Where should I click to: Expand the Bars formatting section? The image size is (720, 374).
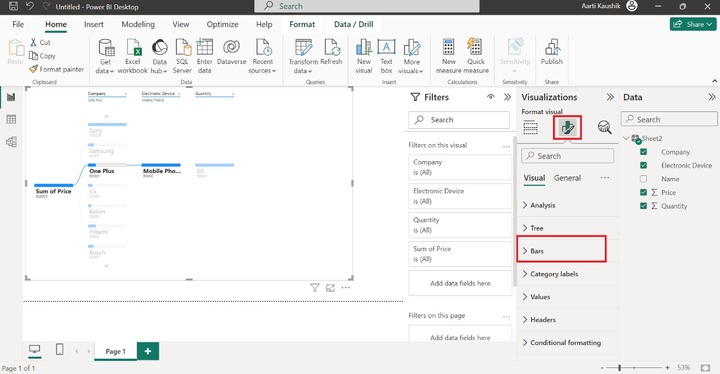coord(561,251)
